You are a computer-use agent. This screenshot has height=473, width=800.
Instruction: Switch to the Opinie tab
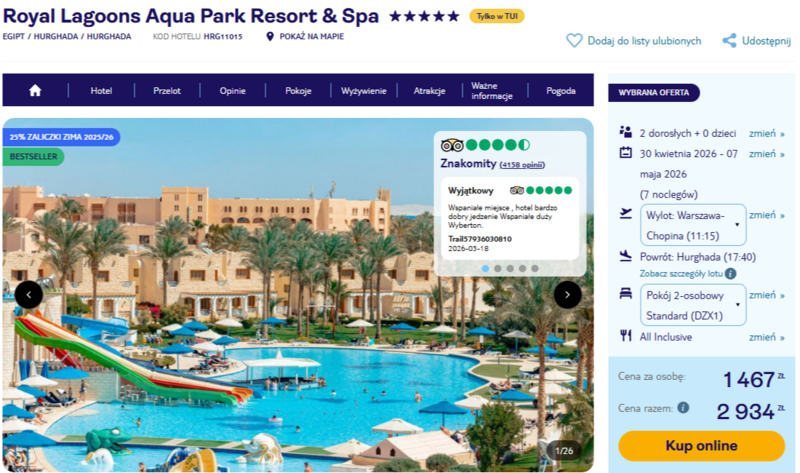[x=233, y=90]
